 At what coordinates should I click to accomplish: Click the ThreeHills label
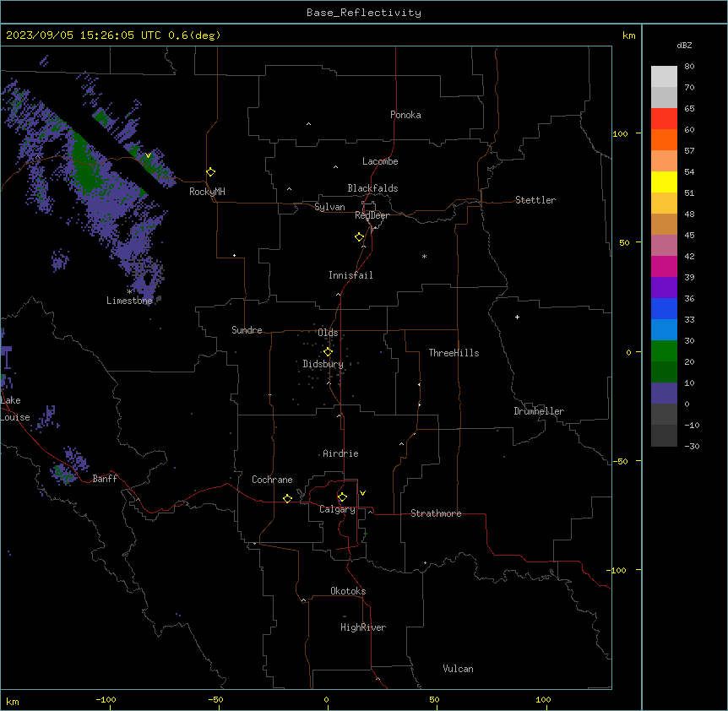(454, 353)
